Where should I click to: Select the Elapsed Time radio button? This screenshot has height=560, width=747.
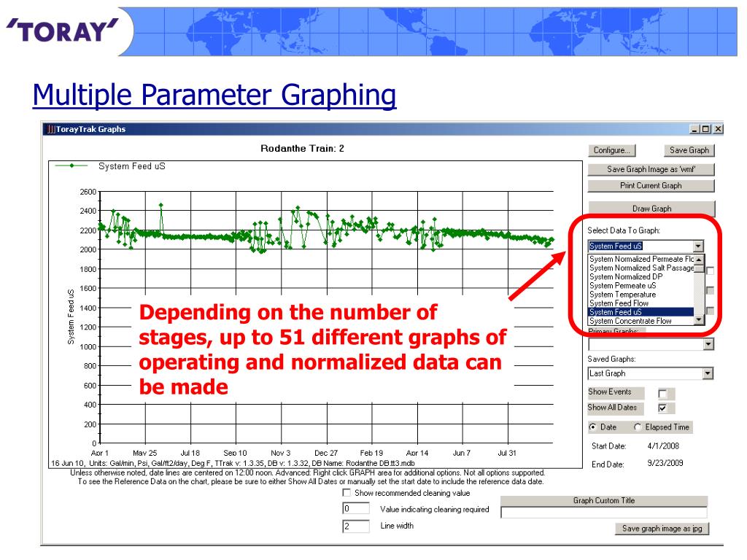(x=638, y=427)
